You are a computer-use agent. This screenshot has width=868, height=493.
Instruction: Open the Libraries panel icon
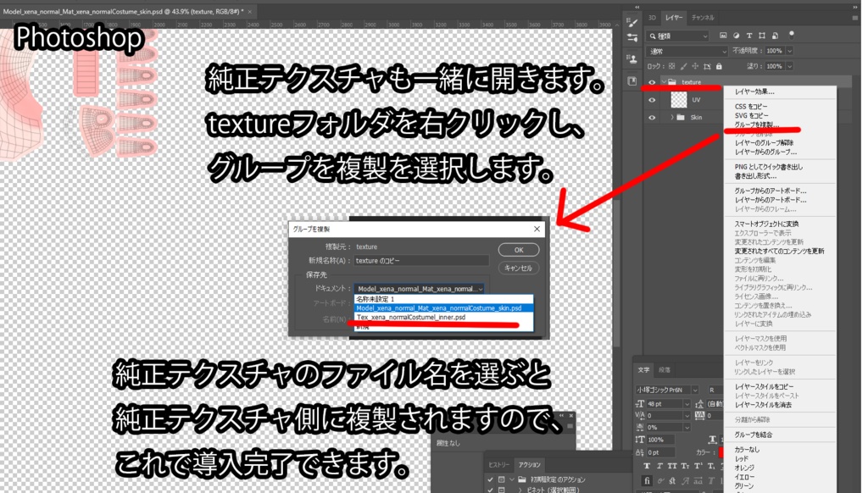(632, 81)
